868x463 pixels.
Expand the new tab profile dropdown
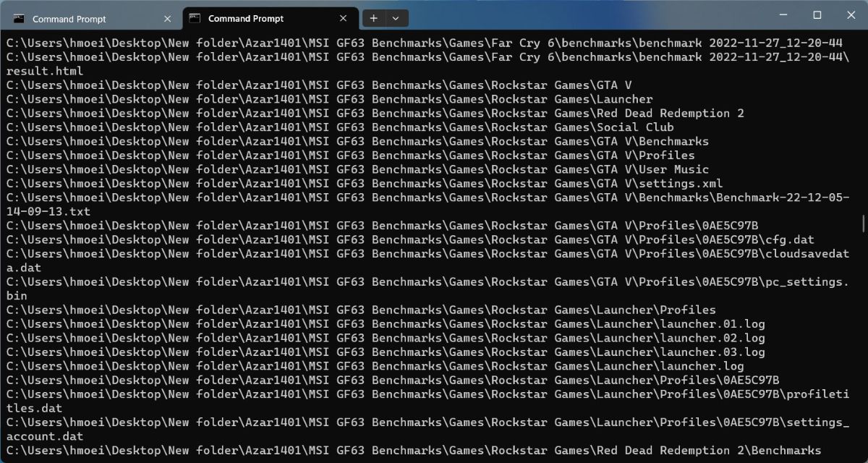pyautogui.click(x=396, y=19)
